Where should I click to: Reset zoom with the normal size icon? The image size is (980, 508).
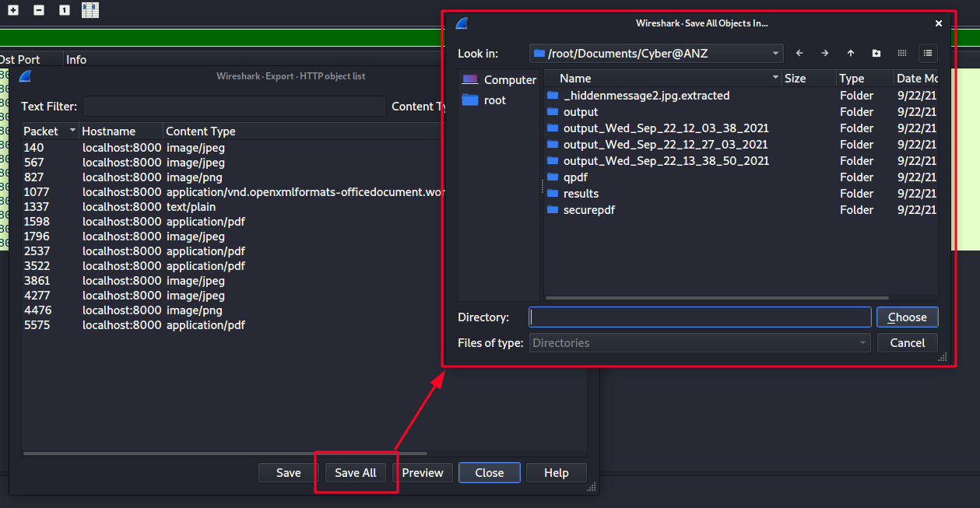coord(65,10)
